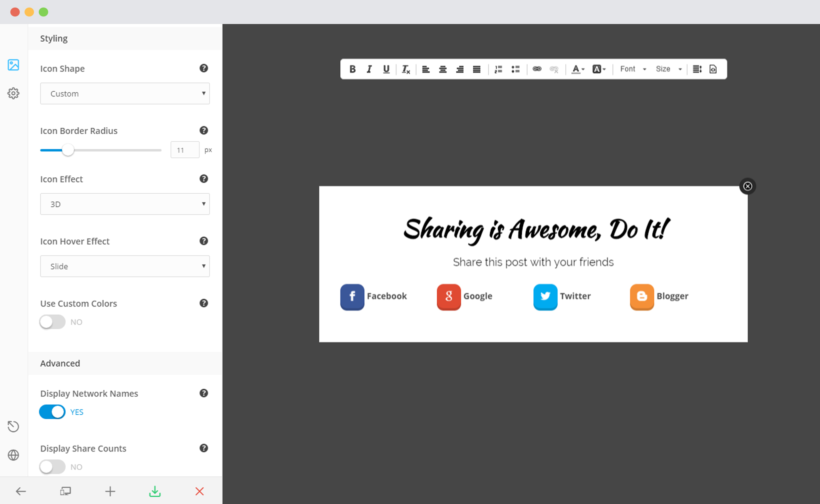This screenshot has width=820, height=504.
Task: Click the text color icon
Action: point(576,69)
